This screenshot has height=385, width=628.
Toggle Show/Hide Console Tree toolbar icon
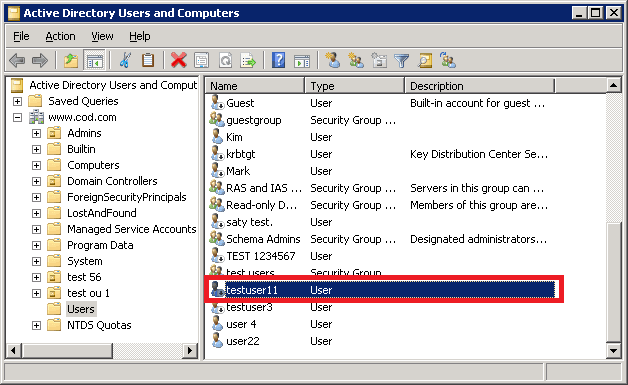click(x=95, y=60)
